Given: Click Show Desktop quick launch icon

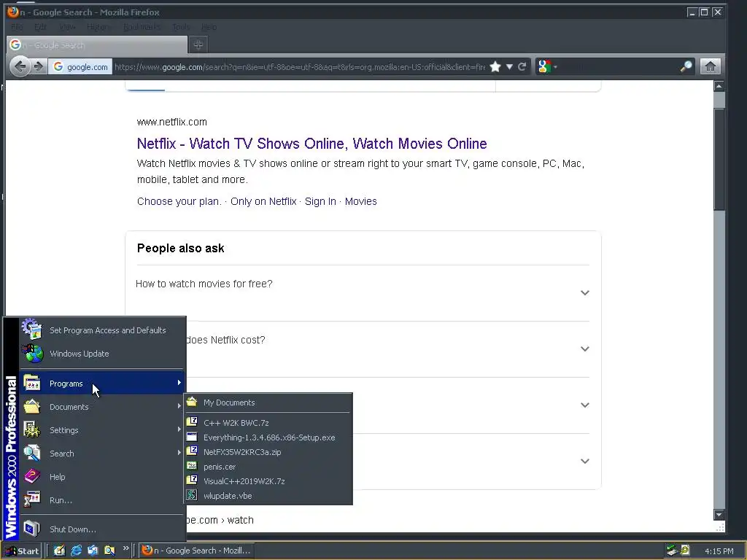Looking at the screenshot, I should [59, 551].
